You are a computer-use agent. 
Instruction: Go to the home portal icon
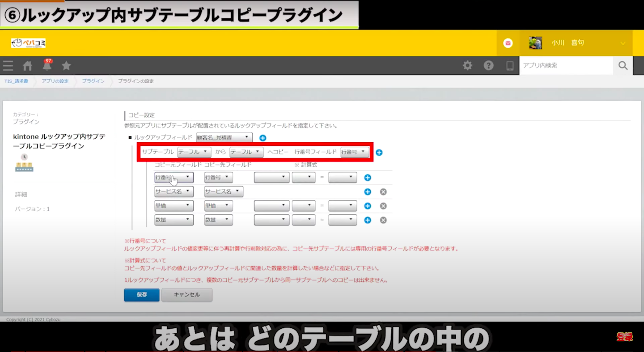coord(28,66)
